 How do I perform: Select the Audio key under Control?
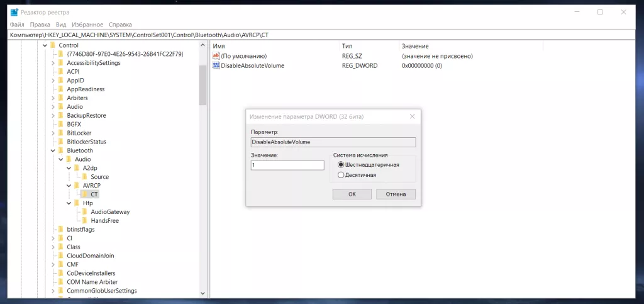point(75,107)
